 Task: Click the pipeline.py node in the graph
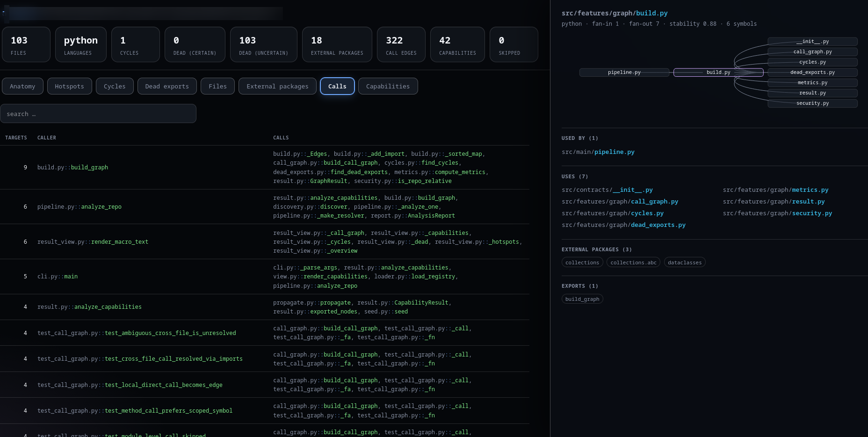[624, 73]
